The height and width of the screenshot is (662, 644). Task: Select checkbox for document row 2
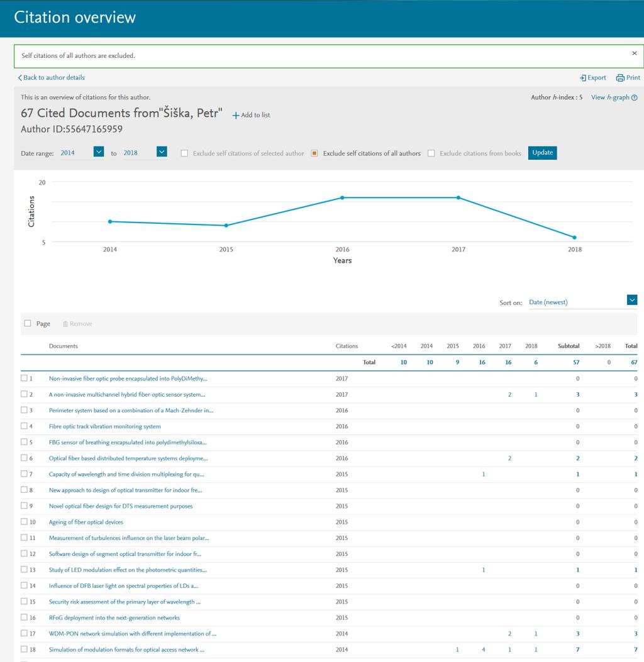coord(24,394)
